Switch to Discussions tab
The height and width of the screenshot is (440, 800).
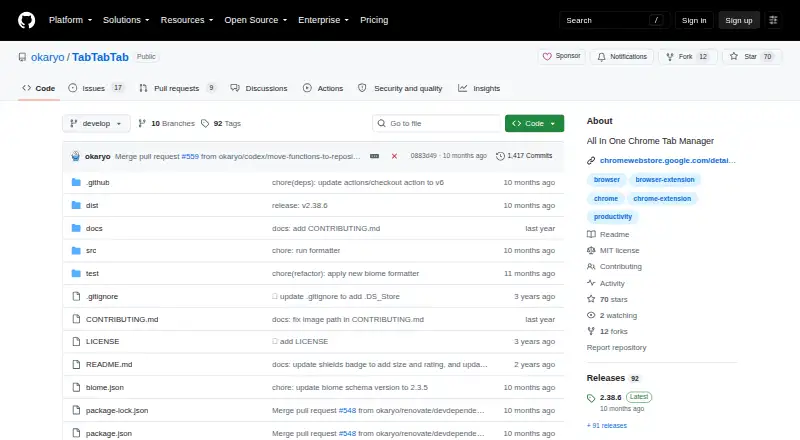[259, 88]
